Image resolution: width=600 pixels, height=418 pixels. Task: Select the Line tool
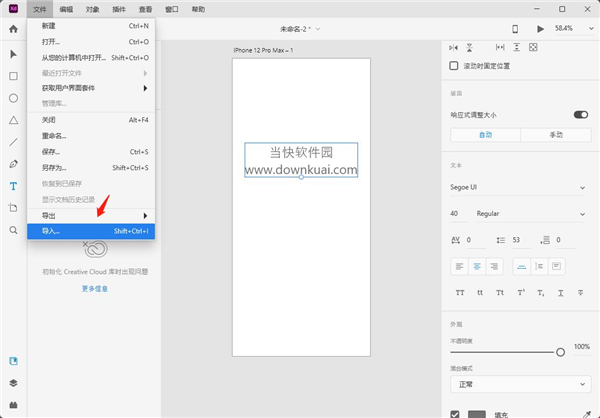click(x=13, y=142)
